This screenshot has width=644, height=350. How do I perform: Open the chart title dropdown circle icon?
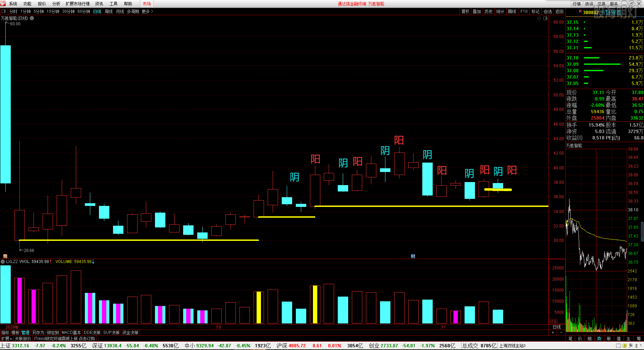click(x=32, y=18)
